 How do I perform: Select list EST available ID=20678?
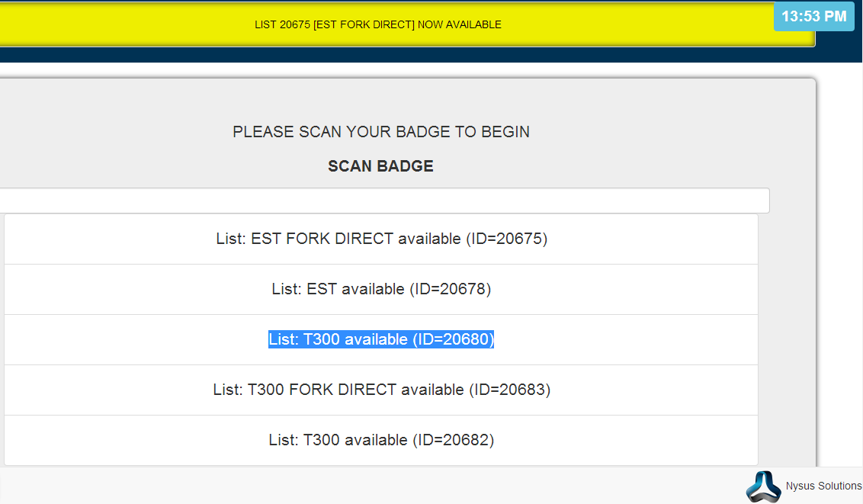pyautogui.click(x=381, y=289)
